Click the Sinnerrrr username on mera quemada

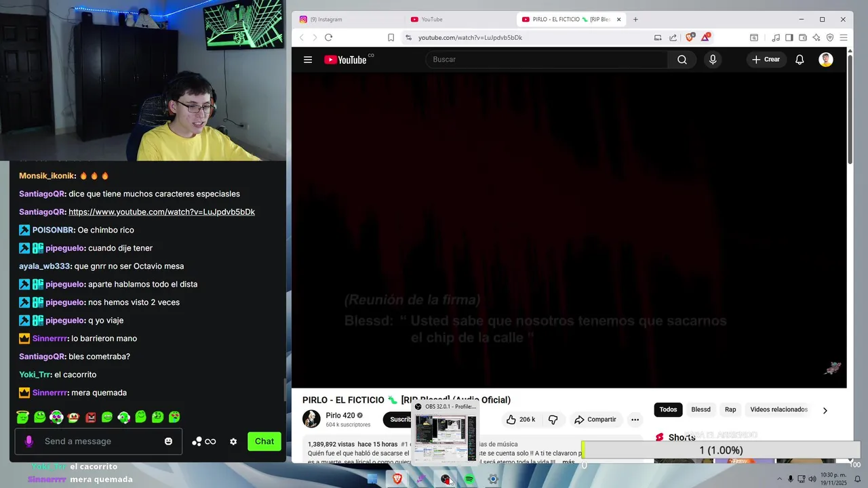pos(50,392)
